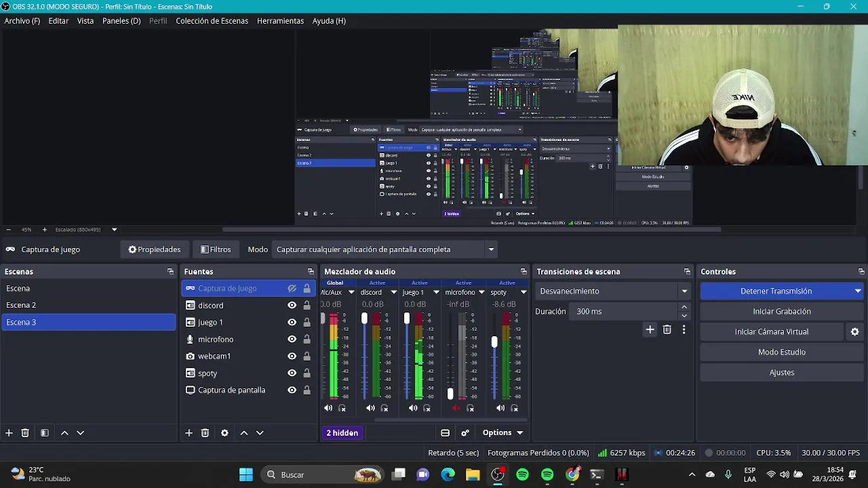Move source down in Fuentes toolbar

260,432
